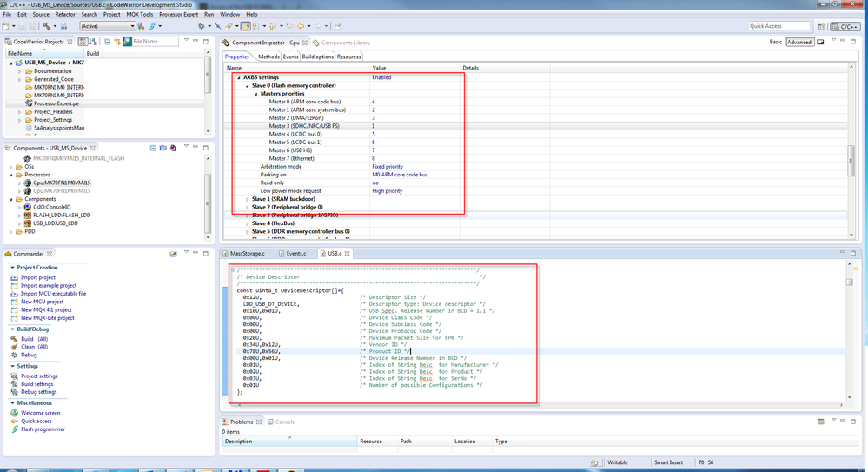
Task: Click the blue folder icon in Components view
Action: [162, 148]
